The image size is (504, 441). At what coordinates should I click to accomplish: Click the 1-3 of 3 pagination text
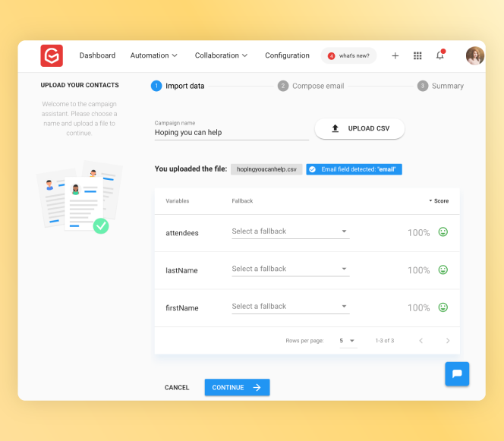click(x=384, y=341)
